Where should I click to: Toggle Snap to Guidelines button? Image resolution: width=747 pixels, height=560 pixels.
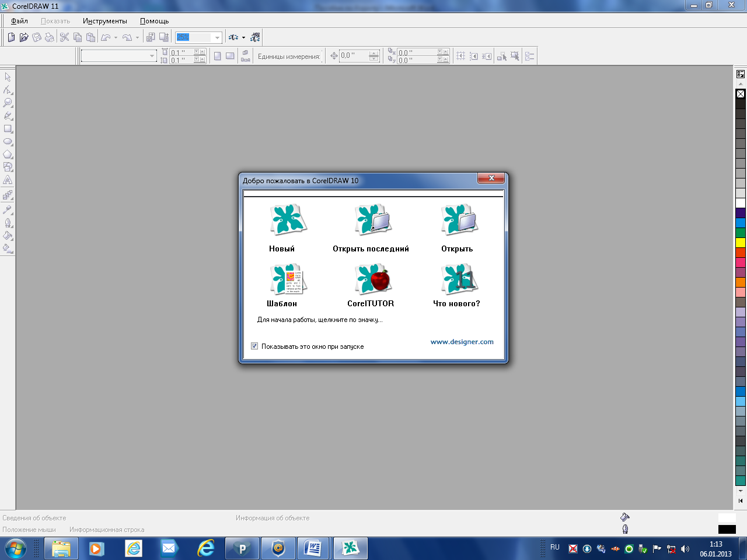click(474, 56)
